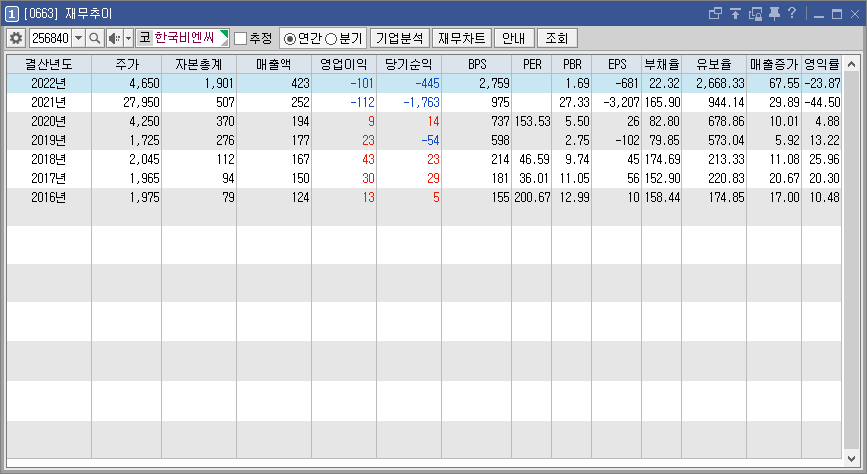Screen dimensions: 867x474
Task: Click the 주가 column header
Action: (x=127, y=64)
